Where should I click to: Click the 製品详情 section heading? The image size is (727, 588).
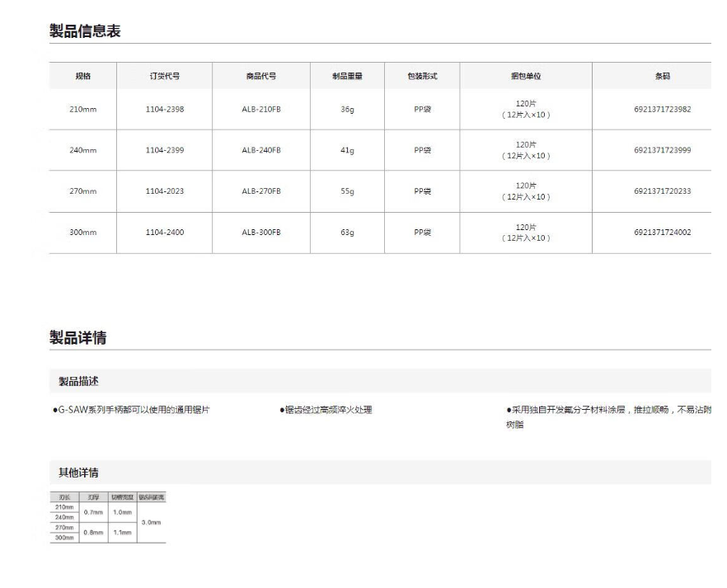[x=77, y=337]
